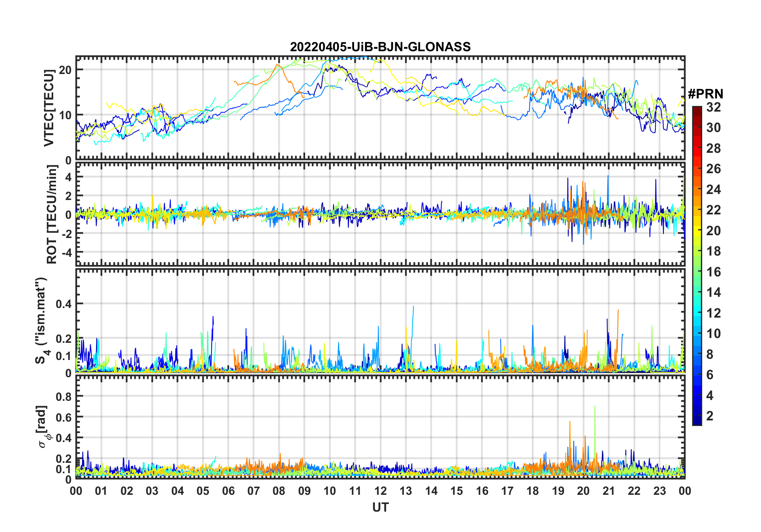Screen dimensions: 761x532
Task: Click x-axis tick label 09
Action: pyautogui.click(x=304, y=491)
